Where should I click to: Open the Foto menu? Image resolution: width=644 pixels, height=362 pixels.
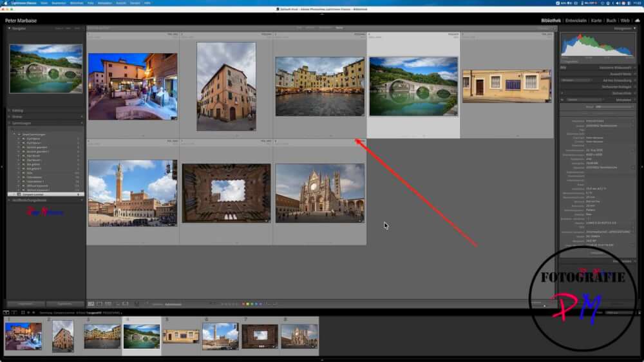click(90, 3)
